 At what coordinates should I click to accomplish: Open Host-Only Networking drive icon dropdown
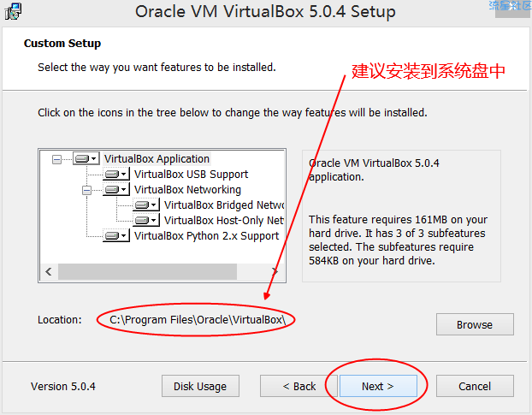tap(146, 220)
